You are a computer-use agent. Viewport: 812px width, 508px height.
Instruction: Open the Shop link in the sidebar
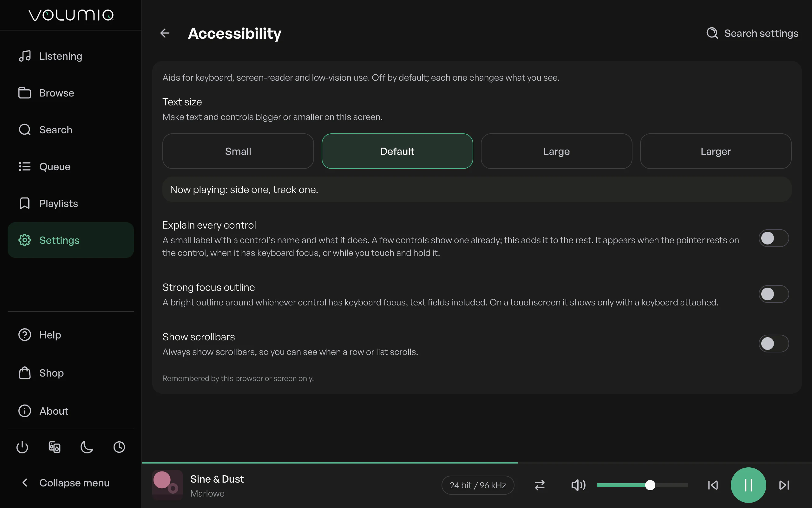(x=71, y=373)
